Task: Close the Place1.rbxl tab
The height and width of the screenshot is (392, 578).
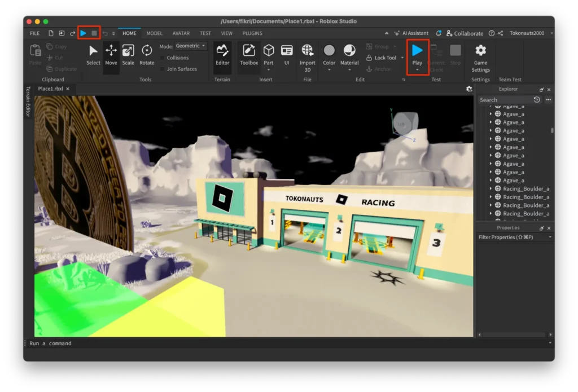Action: click(x=68, y=89)
